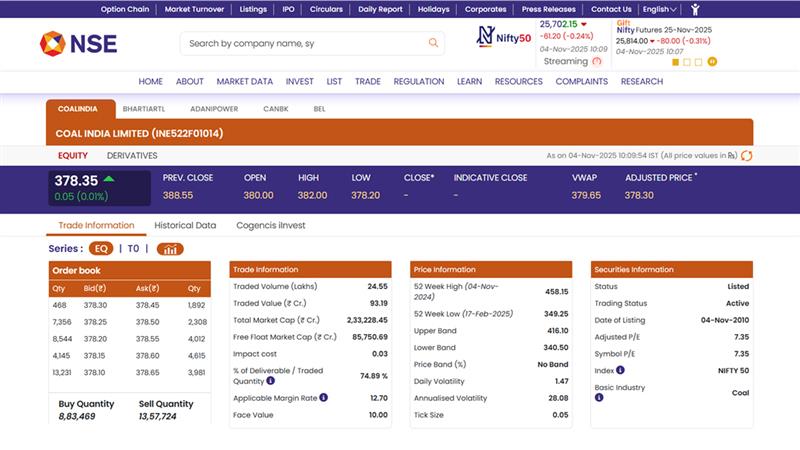Expand the INVEST navigation menu
Image resolution: width=800 pixels, height=450 pixels.
tap(299, 82)
